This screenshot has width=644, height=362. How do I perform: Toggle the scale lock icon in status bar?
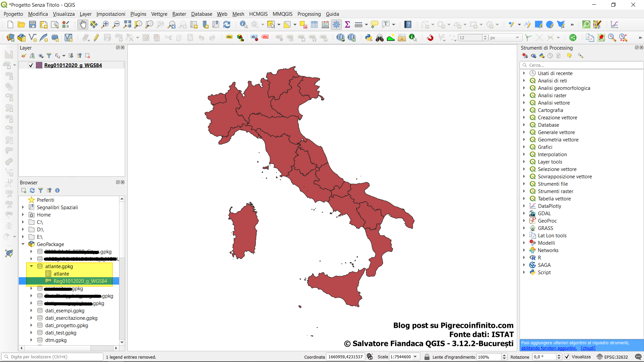pos(427,357)
